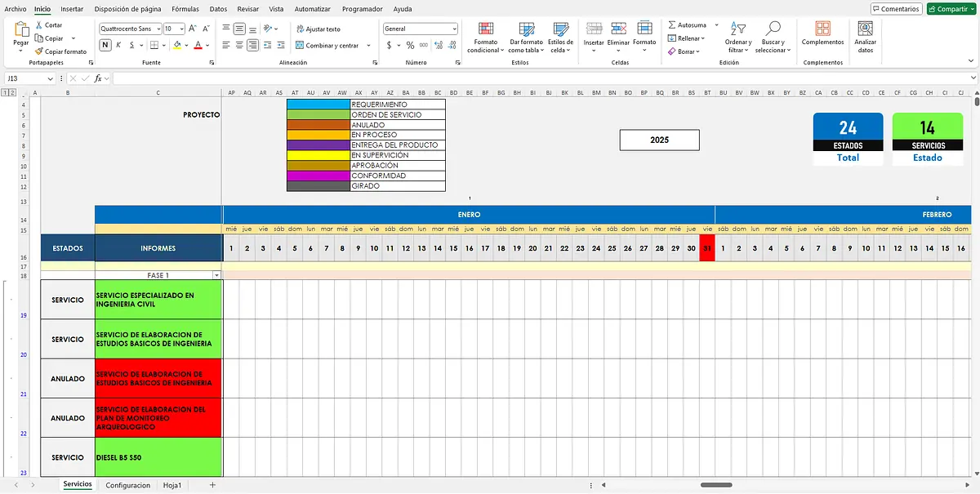980x494 pixels.
Task: Open the Analizar datos icon
Action: (865, 29)
